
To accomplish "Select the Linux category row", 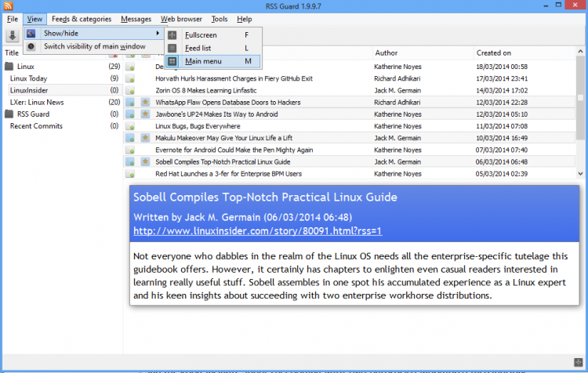I will pos(64,67).
